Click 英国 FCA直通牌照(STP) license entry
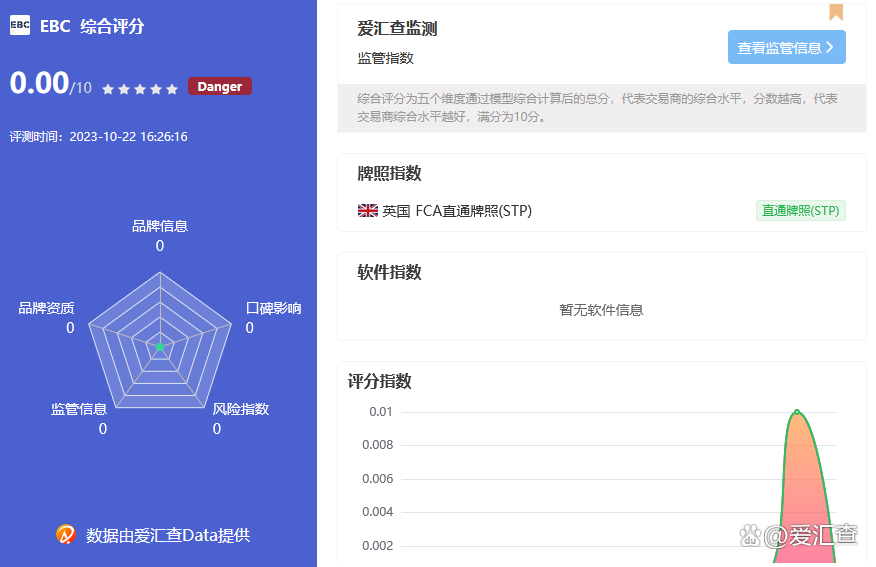 tap(457, 211)
